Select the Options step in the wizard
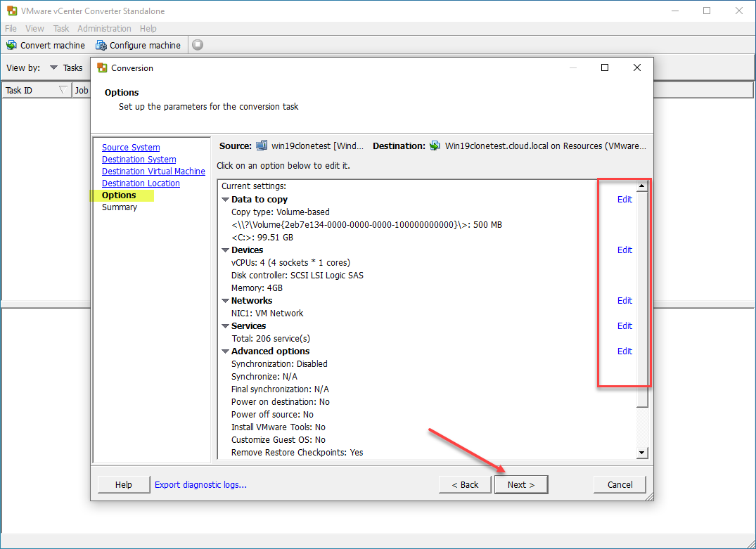Viewport: 756px width, 549px height. pyautogui.click(x=119, y=195)
